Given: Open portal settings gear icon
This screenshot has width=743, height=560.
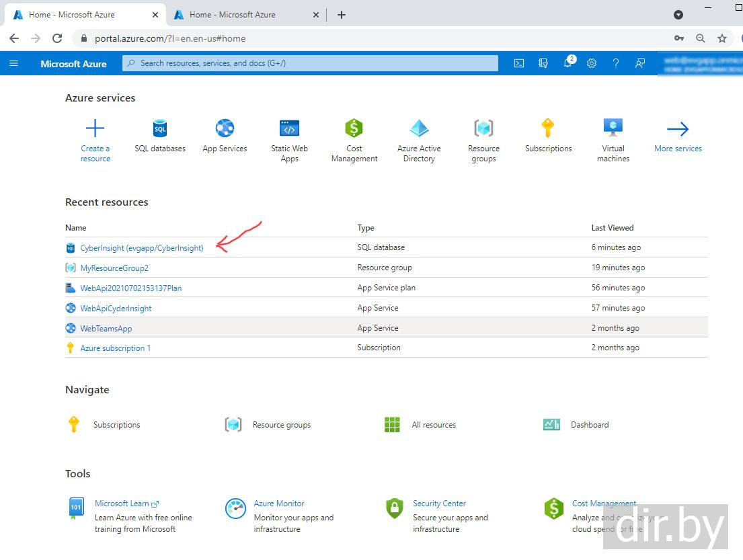Looking at the screenshot, I should [592, 63].
